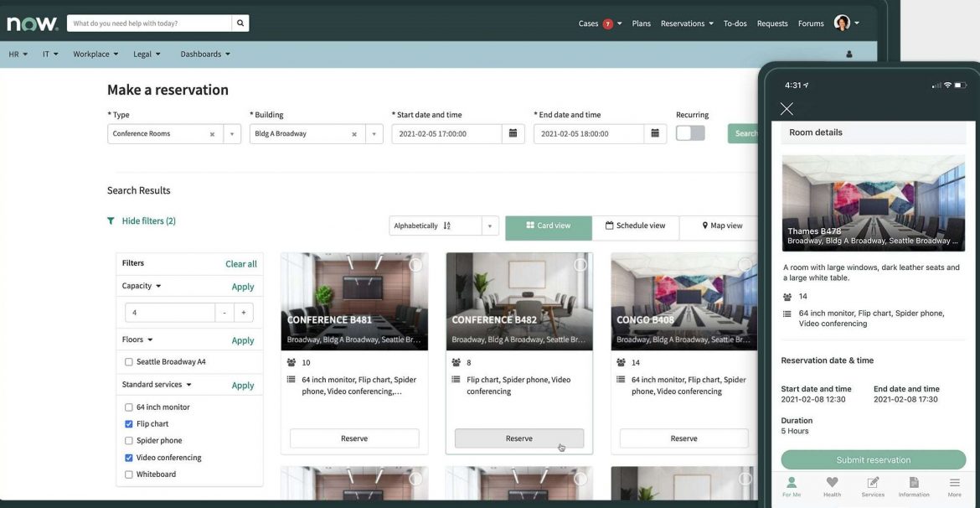This screenshot has width=980, height=508.
Task: Open the More menu in mobile footer
Action: coord(954,486)
